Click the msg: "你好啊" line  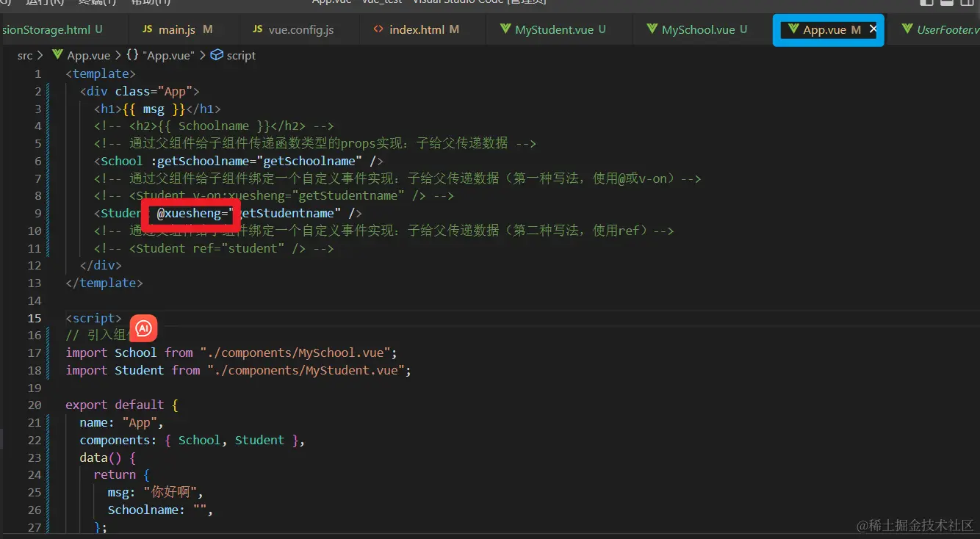click(x=154, y=492)
